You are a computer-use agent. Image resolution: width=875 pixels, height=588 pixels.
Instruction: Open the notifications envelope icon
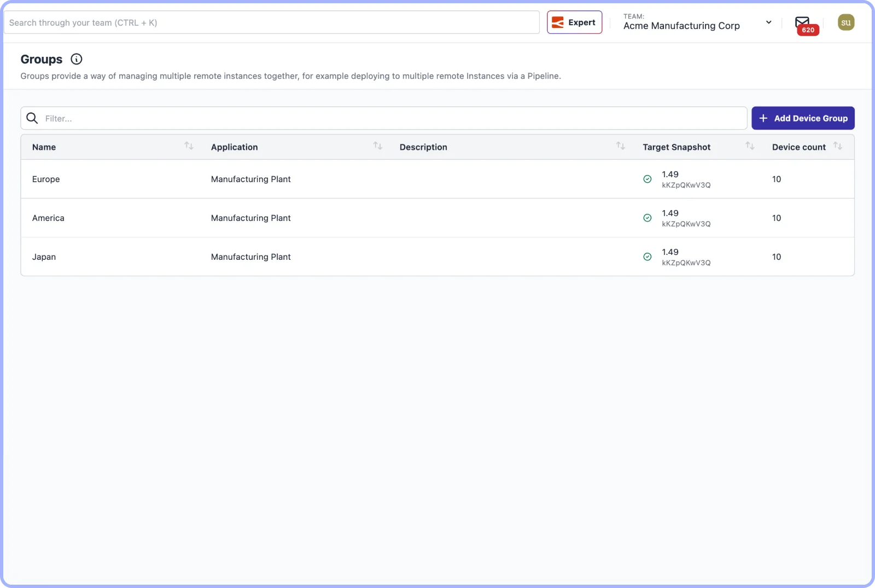802,22
